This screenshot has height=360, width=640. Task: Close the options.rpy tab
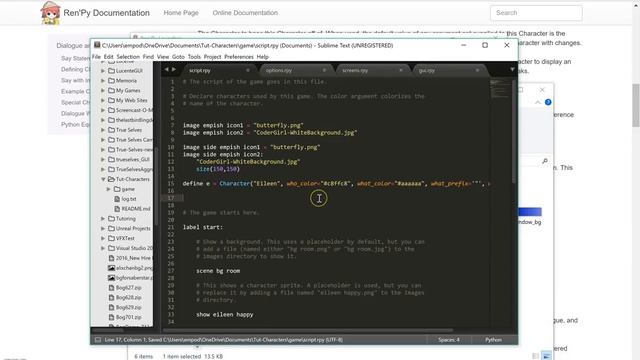pos(324,70)
